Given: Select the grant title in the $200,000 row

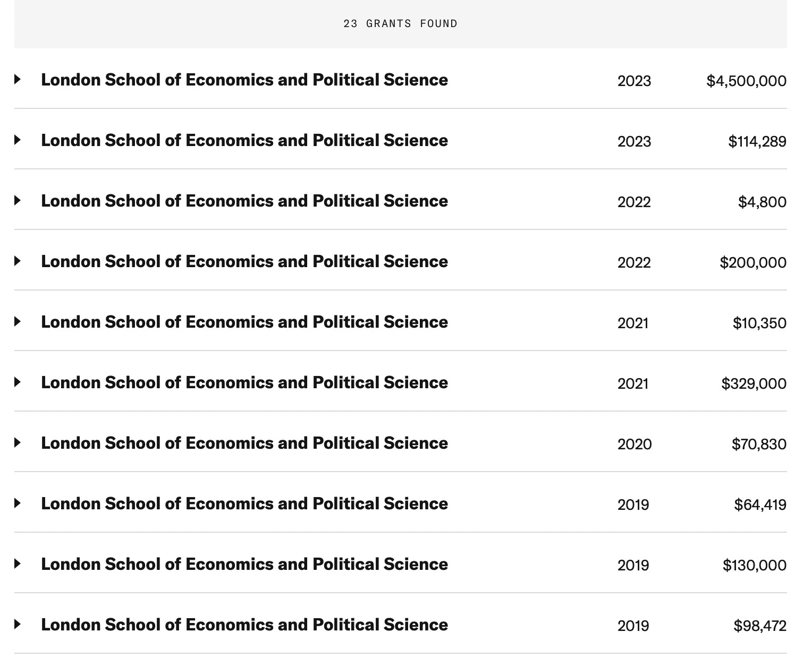Looking at the screenshot, I should (244, 261).
